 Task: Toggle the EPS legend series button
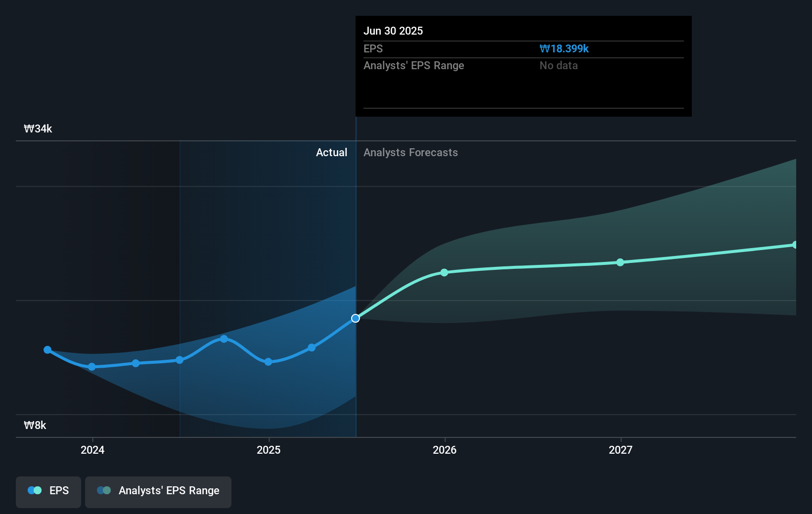(48, 491)
